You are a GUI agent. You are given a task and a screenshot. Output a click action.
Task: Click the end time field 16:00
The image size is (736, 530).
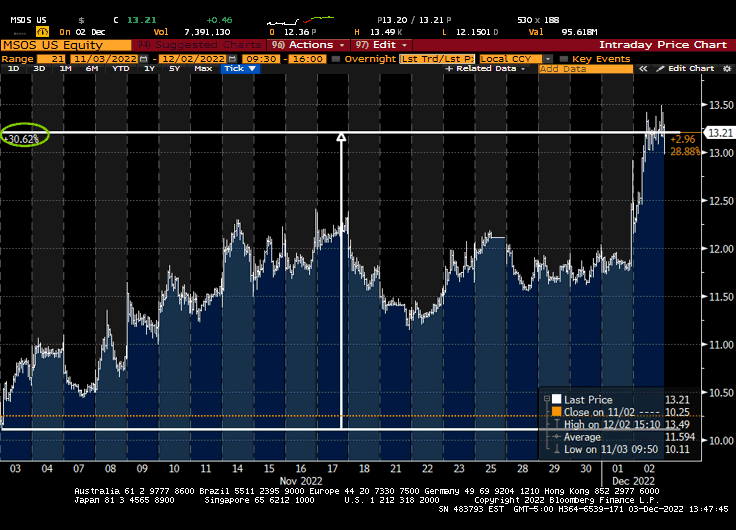coord(307,59)
